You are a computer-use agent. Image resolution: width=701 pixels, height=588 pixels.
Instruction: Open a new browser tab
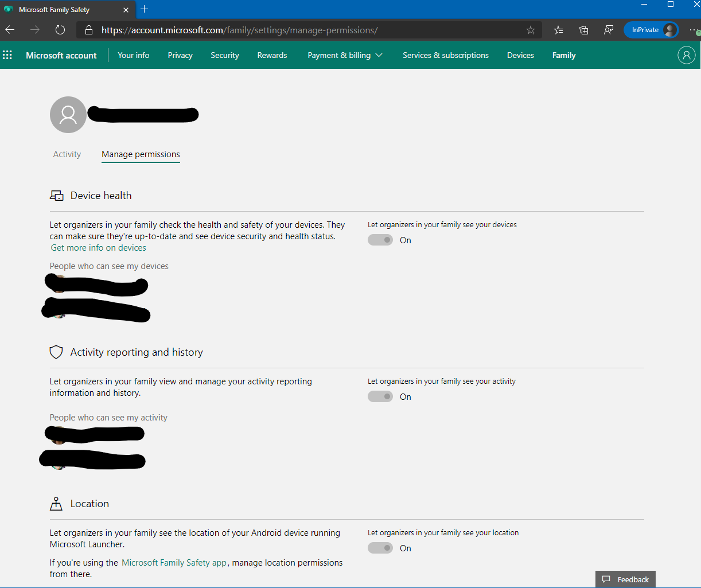144,9
